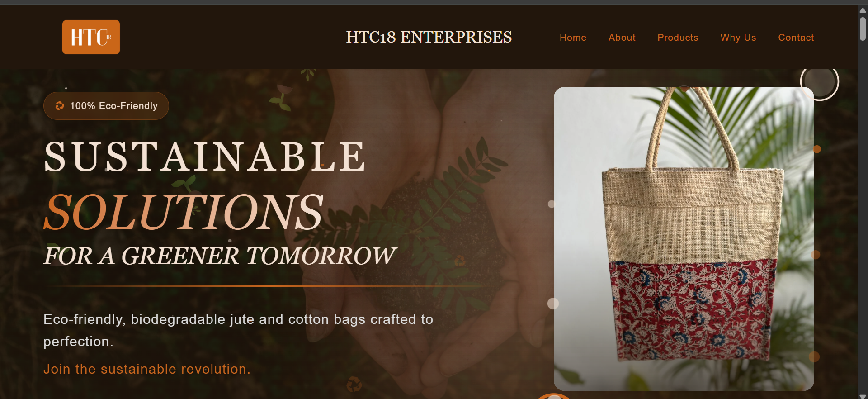Open the About section from the nav
868x399 pixels.
coord(622,38)
